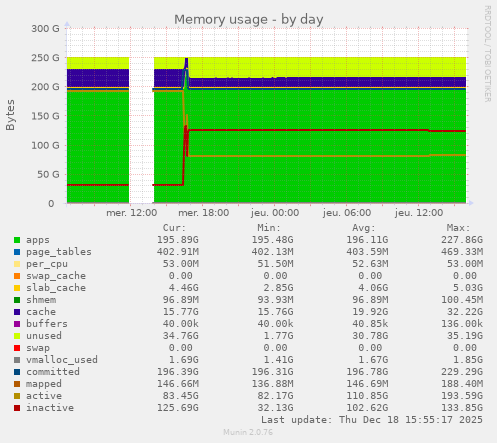Click the 50 G axis label
Image resolution: width=497 pixels, height=443 pixels.
click(48, 174)
